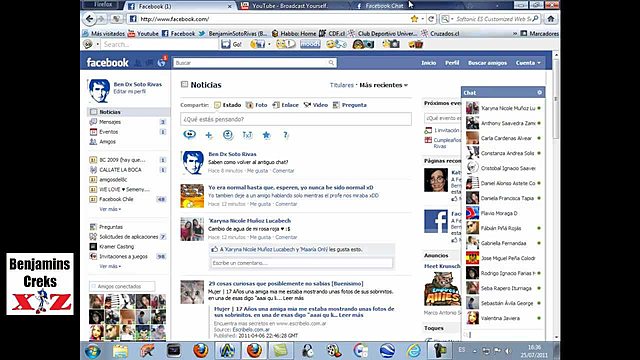Click the search magnifier in Buscar box
Screen dimensions: 640x360
(x=331, y=62)
